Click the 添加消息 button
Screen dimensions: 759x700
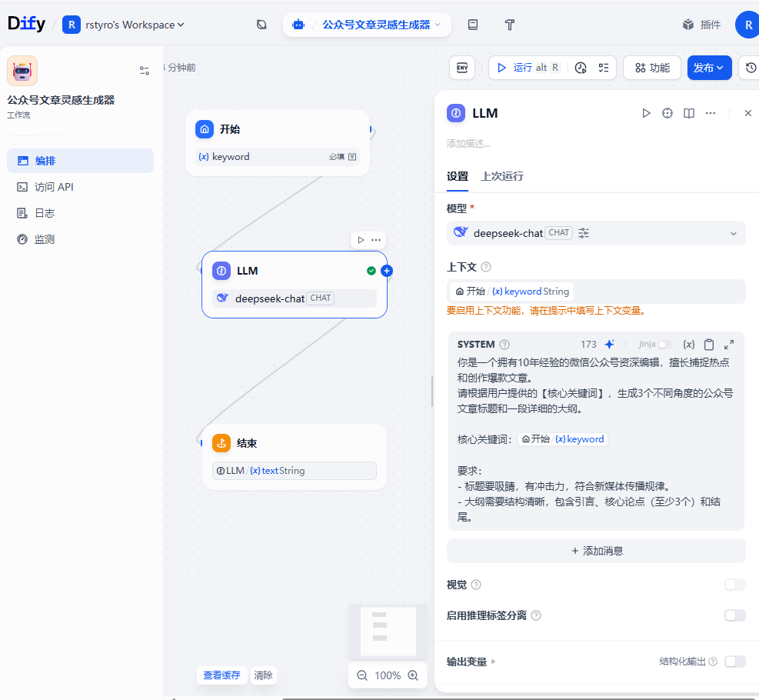pyautogui.click(x=596, y=551)
